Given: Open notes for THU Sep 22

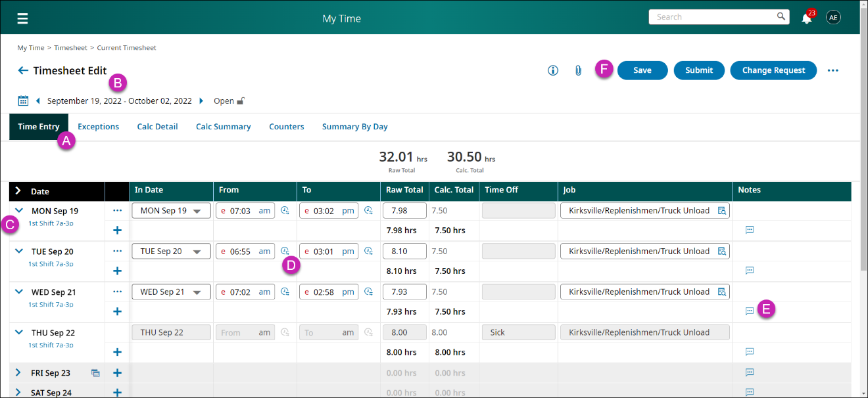Looking at the screenshot, I should coord(749,352).
